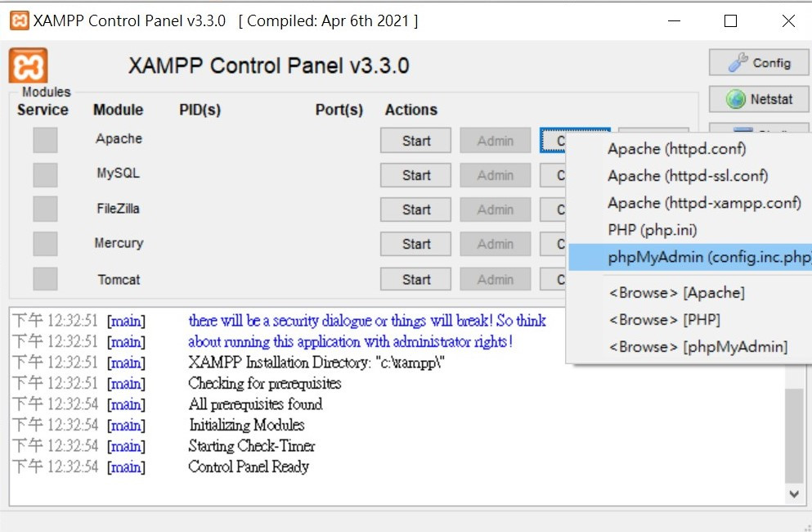This screenshot has height=532, width=812.
Task: Toggle the FileZilla service checkbox
Action: pyautogui.click(x=45, y=209)
